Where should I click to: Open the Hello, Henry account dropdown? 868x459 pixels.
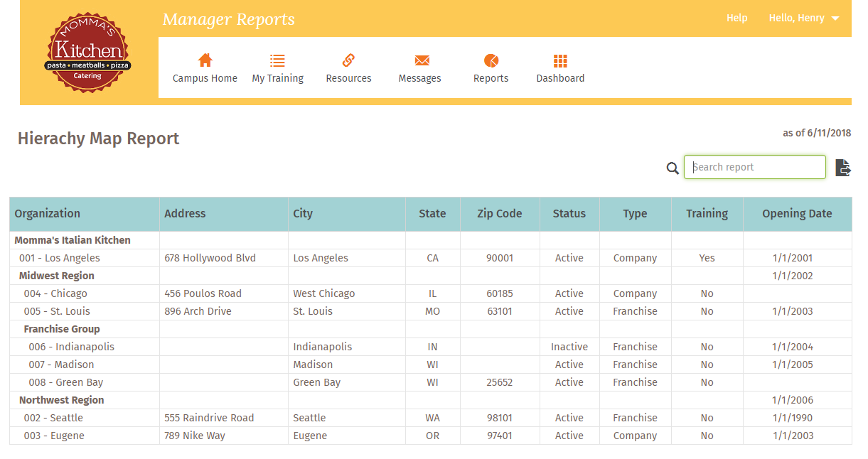[x=803, y=18]
